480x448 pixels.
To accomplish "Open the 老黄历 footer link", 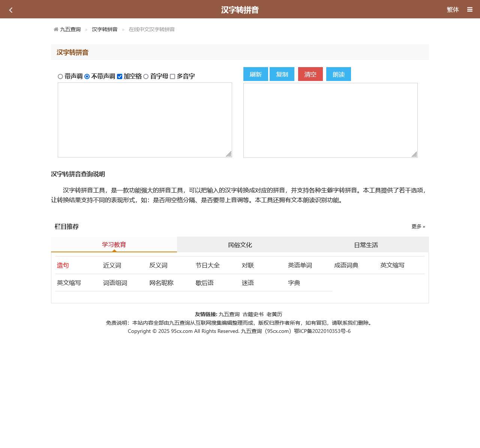I will [x=274, y=314].
